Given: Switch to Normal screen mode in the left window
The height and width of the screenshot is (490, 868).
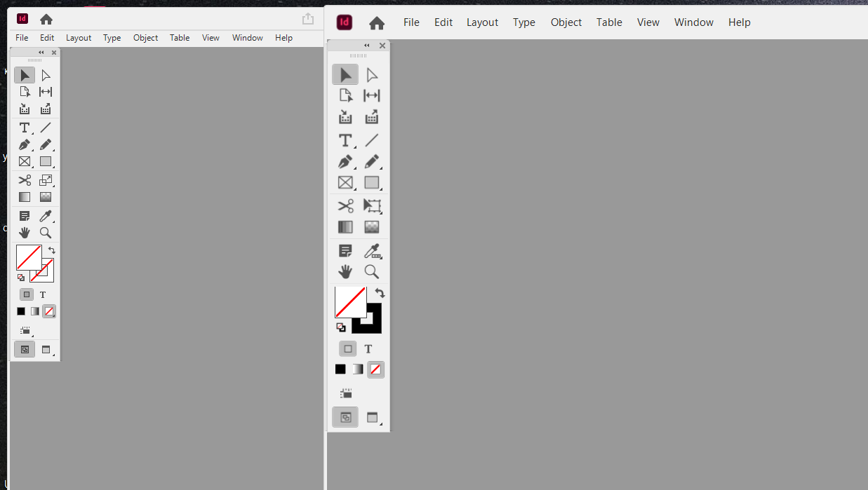Looking at the screenshot, I should [x=25, y=349].
